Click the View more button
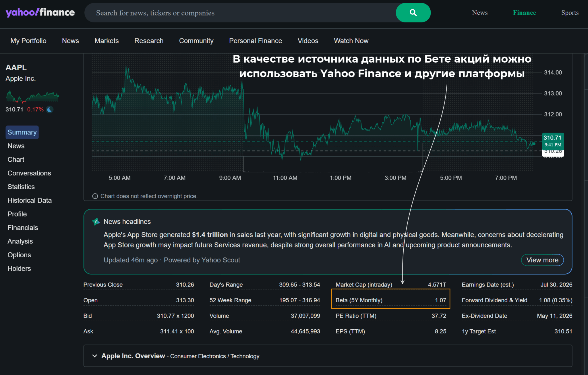The height and width of the screenshot is (375, 588). pyautogui.click(x=542, y=260)
